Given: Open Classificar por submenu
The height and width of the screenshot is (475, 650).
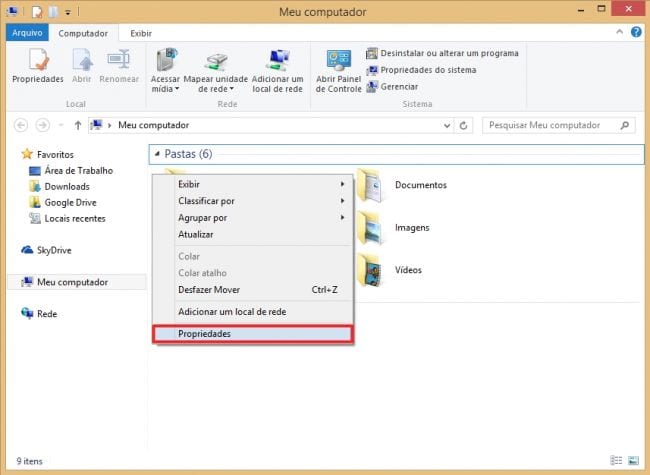Looking at the screenshot, I should (253, 201).
